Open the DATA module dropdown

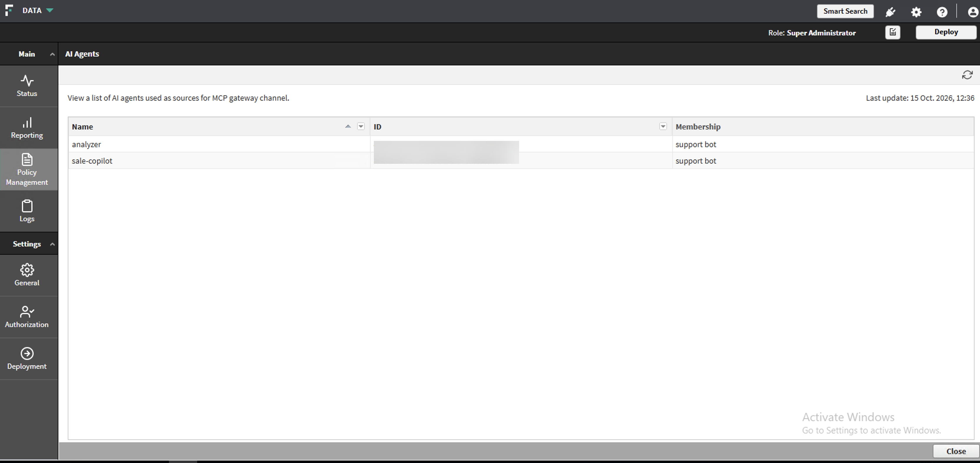(x=37, y=11)
